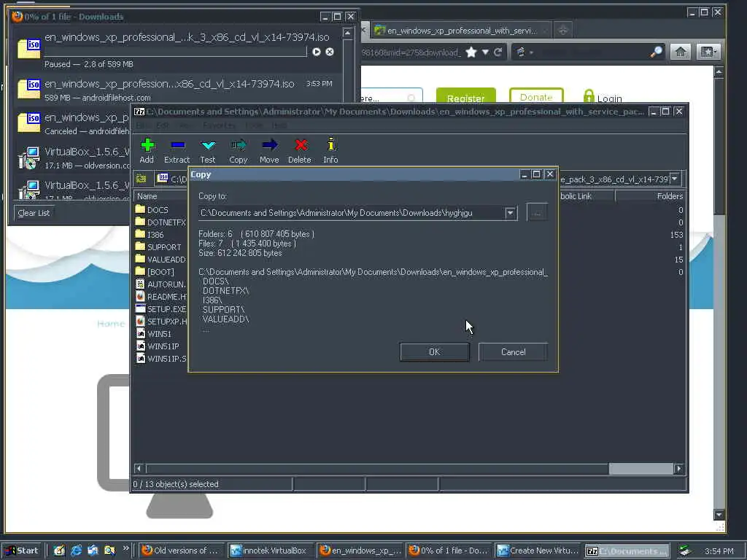Click the Home link on the webpage
This screenshot has width=747, height=560.
tap(111, 324)
